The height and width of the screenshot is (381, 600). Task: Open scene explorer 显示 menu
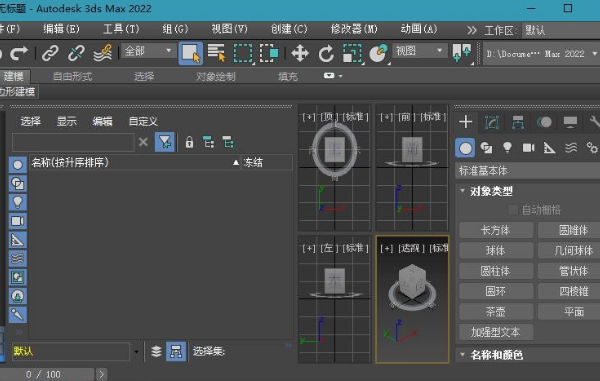[x=67, y=122]
